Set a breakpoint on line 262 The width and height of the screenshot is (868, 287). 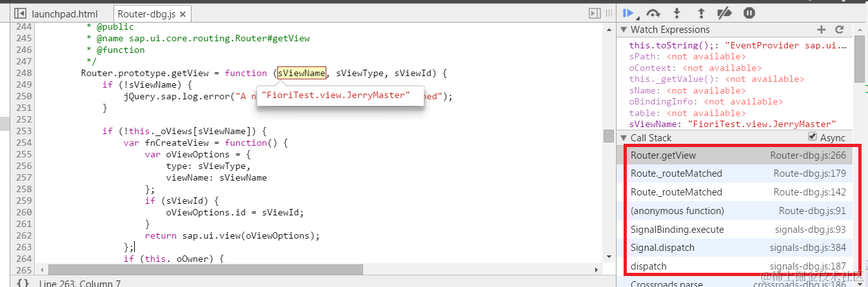point(23,236)
